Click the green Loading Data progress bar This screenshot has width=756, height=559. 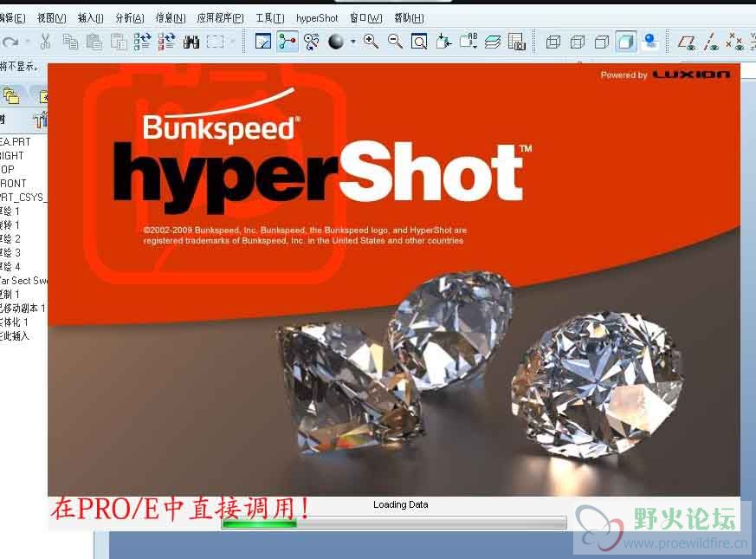coord(394,523)
